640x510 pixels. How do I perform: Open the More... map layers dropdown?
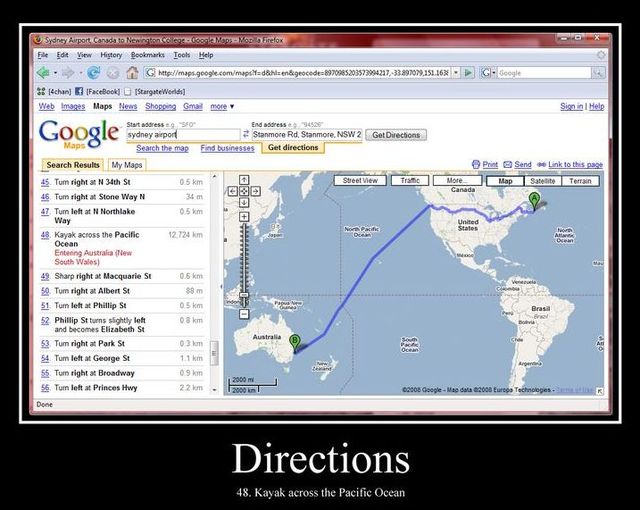[x=457, y=180]
